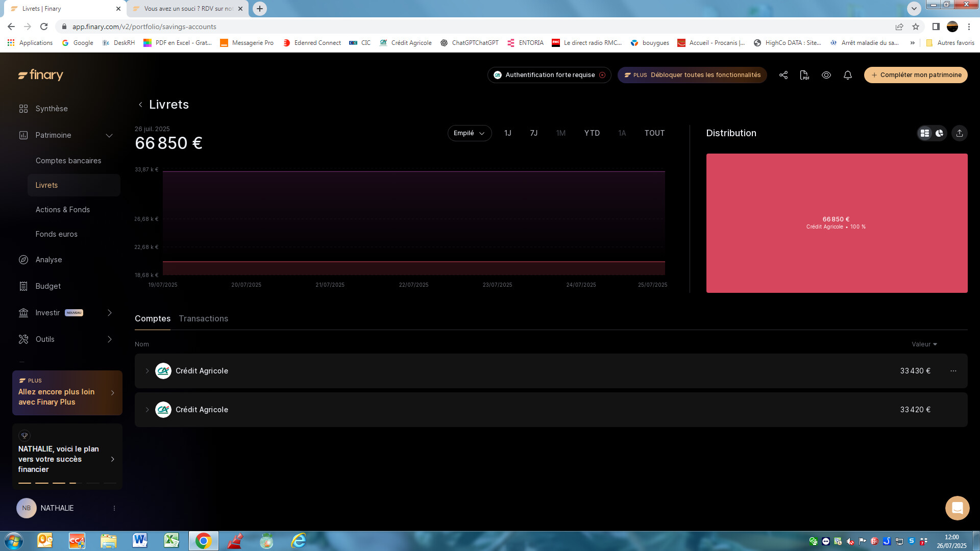Open the notifications bell
This screenshot has height=551, width=980.
[x=847, y=75]
